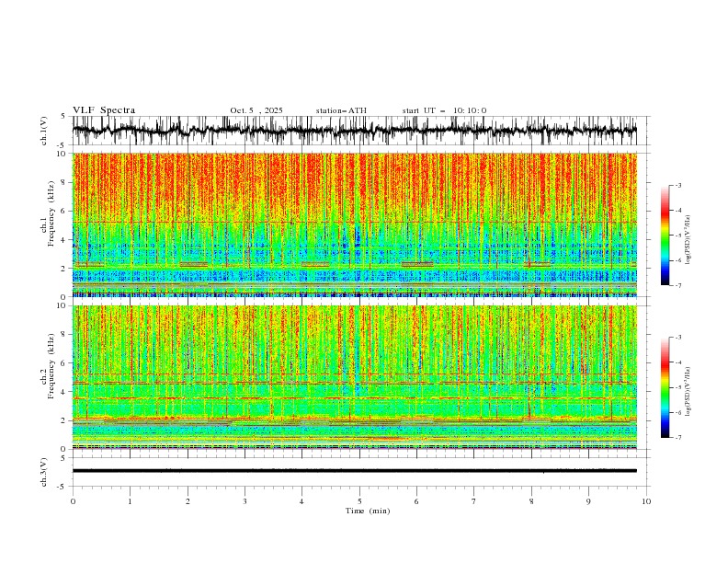Click the "ch.1(V)" waveform axis label
The image size is (728, 563).
pyautogui.click(x=44, y=131)
